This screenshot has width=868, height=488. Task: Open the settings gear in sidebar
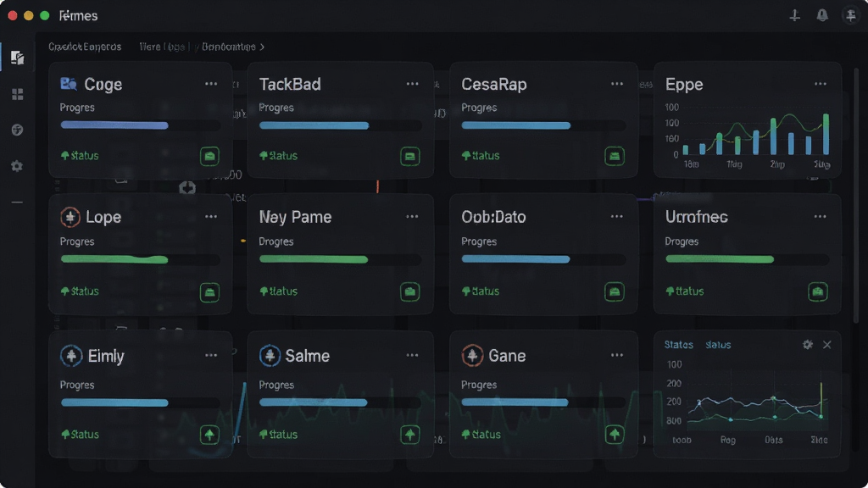[x=17, y=166]
